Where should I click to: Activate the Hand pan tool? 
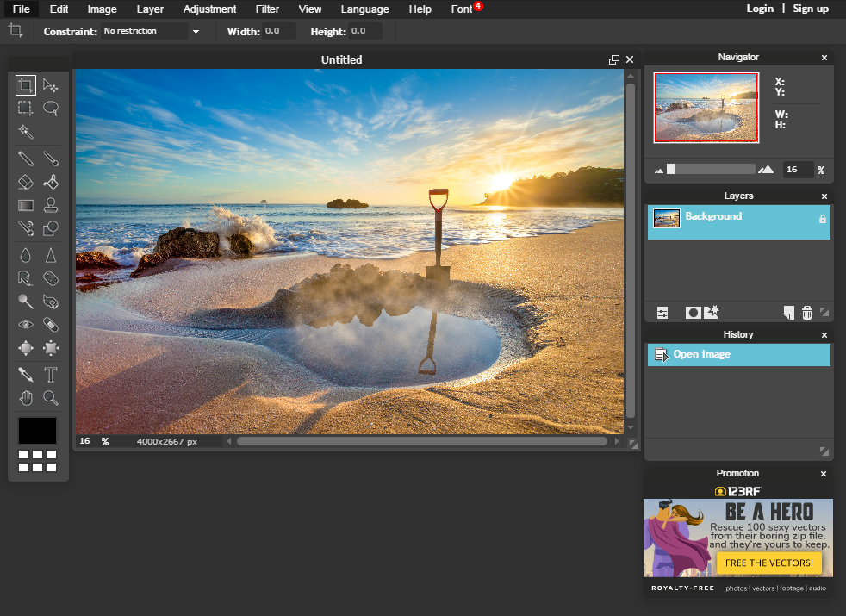pyautogui.click(x=26, y=398)
